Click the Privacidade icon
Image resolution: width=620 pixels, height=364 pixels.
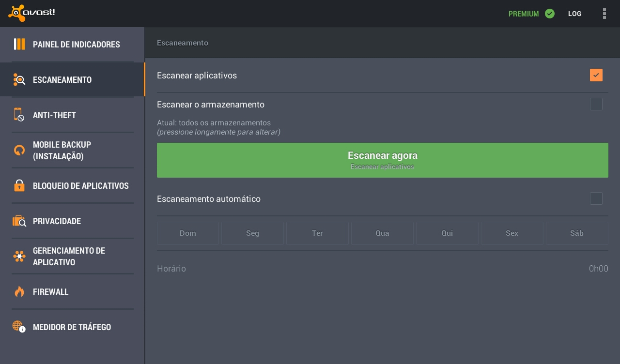[x=19, y=221]
